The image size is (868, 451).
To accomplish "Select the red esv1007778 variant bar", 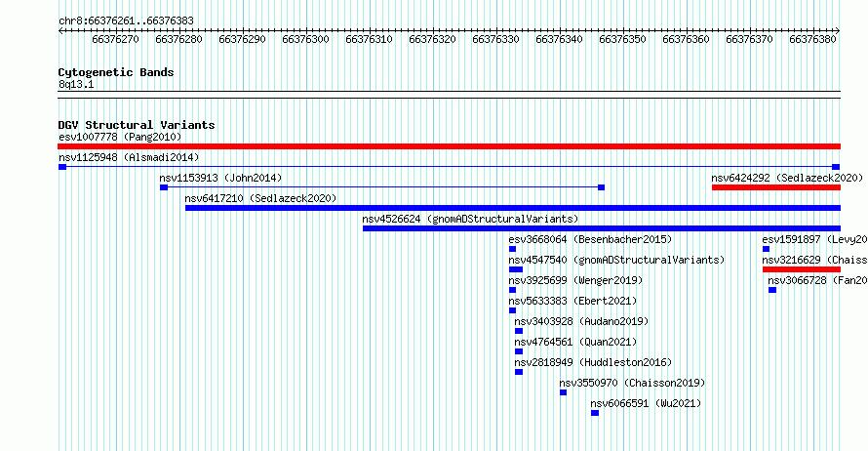I will click(449, 146).
